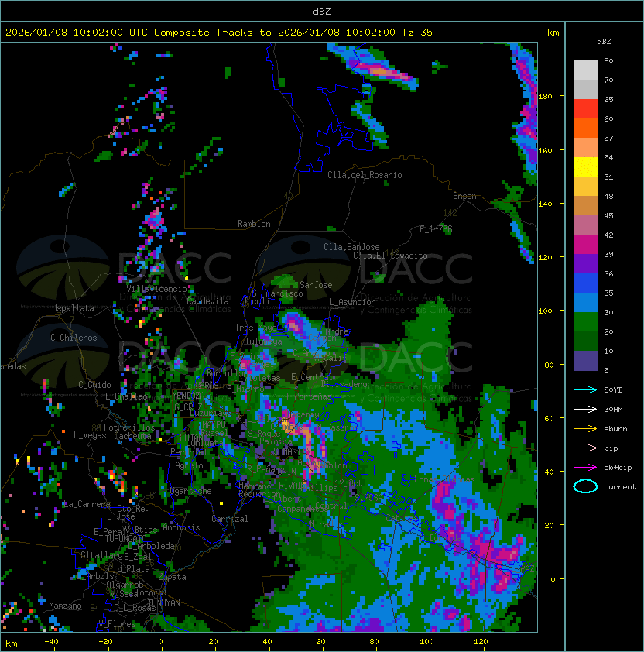
Task: Click the white 30HM arrow legend symbol
Action: pos(585,409)
